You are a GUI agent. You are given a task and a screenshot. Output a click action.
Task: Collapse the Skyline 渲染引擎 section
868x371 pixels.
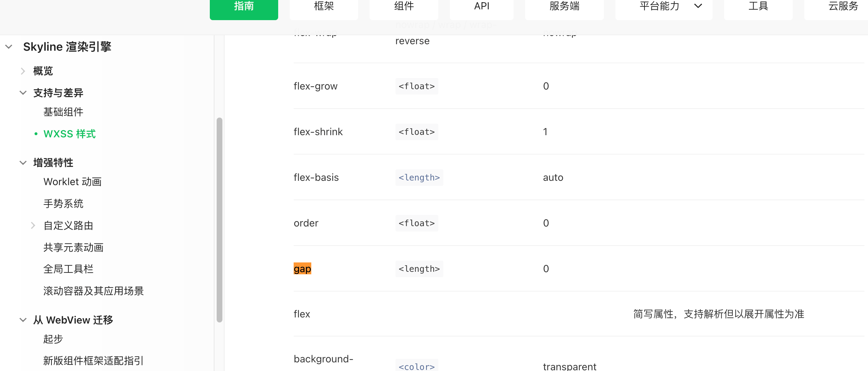[9, 47]
